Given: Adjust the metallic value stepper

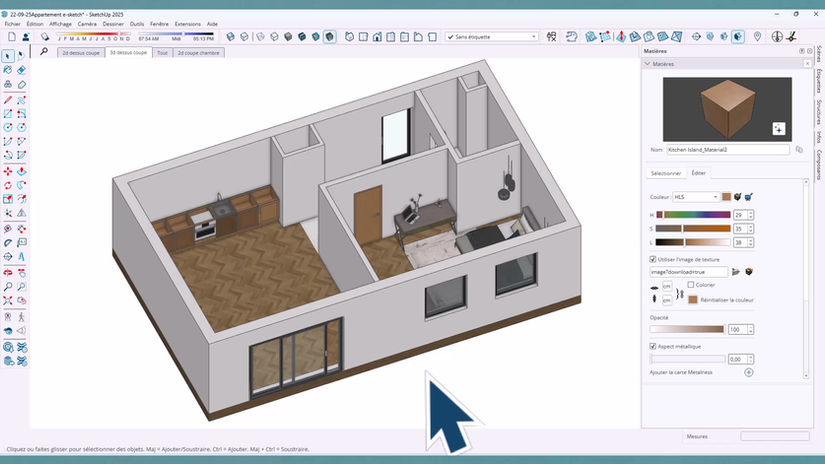Looking at the screenshot, I should click(751, 359).
